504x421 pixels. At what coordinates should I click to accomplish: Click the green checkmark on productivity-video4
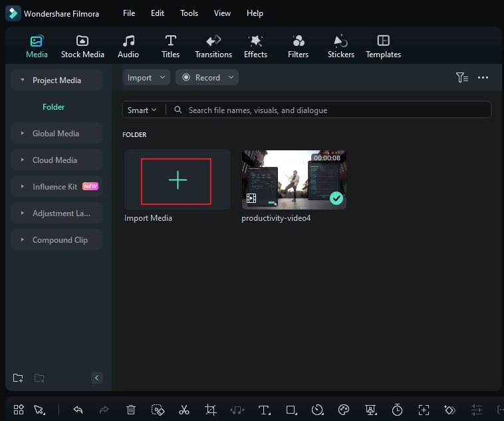(336, 198)
